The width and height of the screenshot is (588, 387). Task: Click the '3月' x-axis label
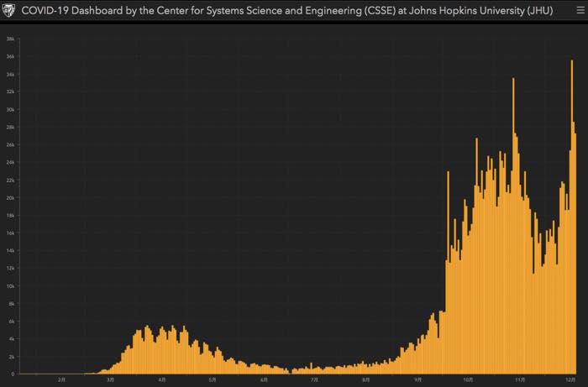click(110, 380)
